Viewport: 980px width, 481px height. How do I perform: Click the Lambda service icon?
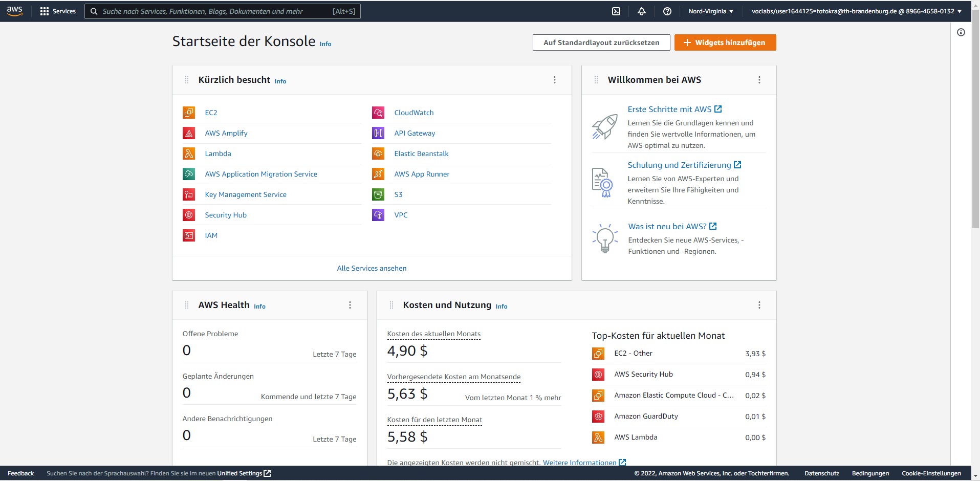coord(189,154)
